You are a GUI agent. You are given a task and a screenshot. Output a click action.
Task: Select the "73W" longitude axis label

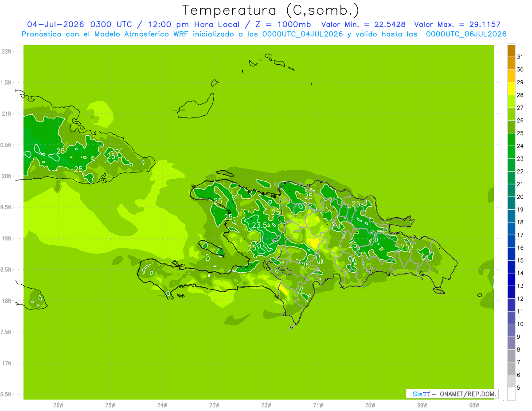214,405
